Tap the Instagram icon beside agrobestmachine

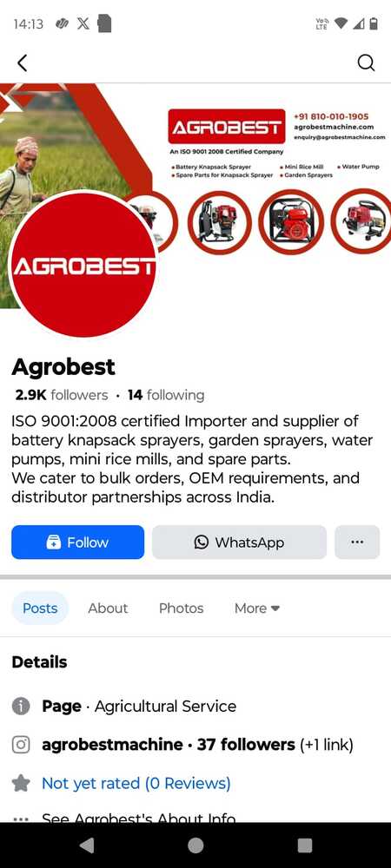tap(21, 745)
